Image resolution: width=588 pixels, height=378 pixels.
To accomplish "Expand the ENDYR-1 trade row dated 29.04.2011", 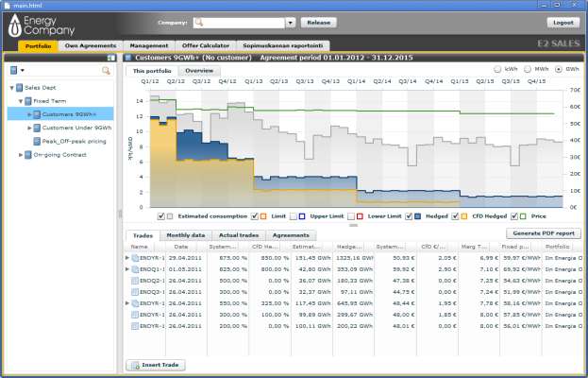I will pos(127,258).
